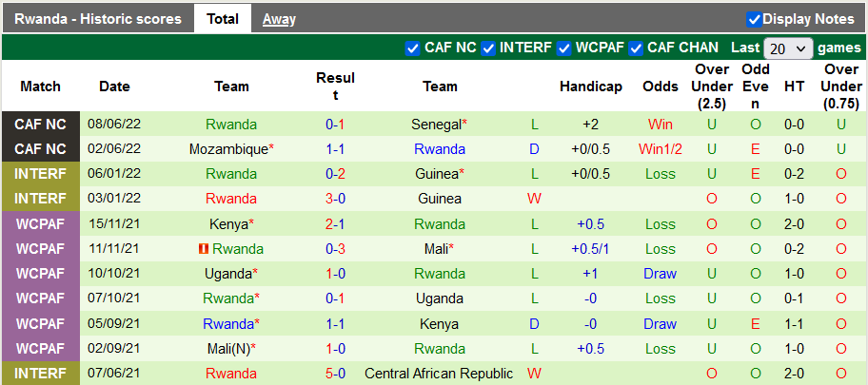Disable the WCPAF filter checkbox
Image resolution: width=868 pixels, height=385 pixels.
coord(564,48)
